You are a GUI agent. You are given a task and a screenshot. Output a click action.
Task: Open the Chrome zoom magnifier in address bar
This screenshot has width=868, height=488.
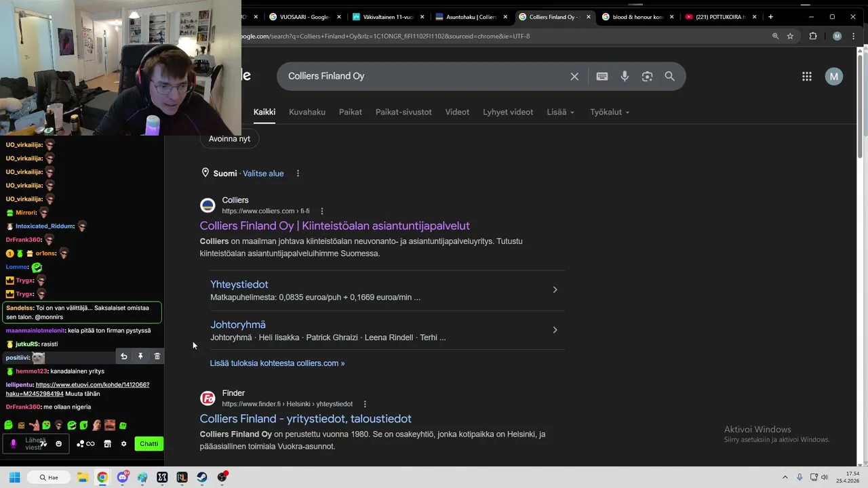pyautogui.click(x=775, y=36)
